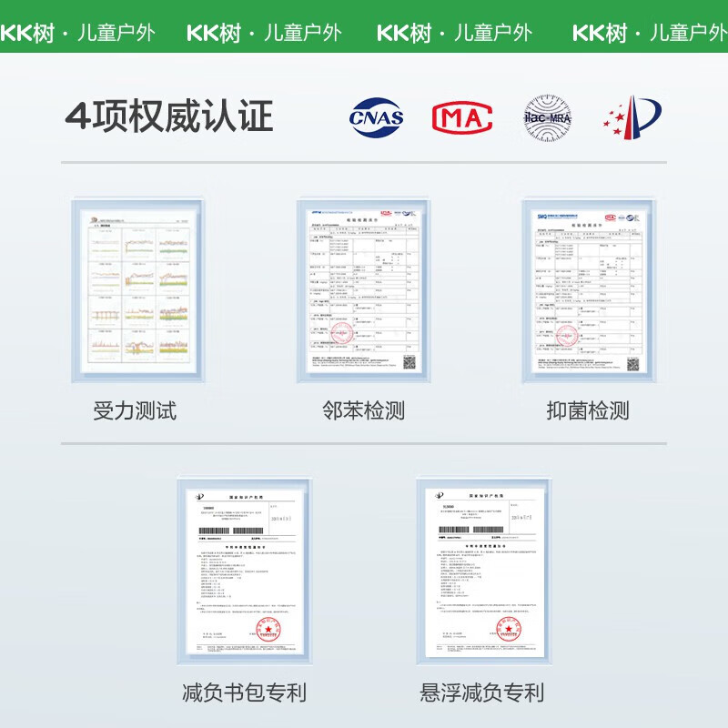Click the 受力测试 caption label
Image resolution: width=728 pixels, height=728 pixels.
135,411
